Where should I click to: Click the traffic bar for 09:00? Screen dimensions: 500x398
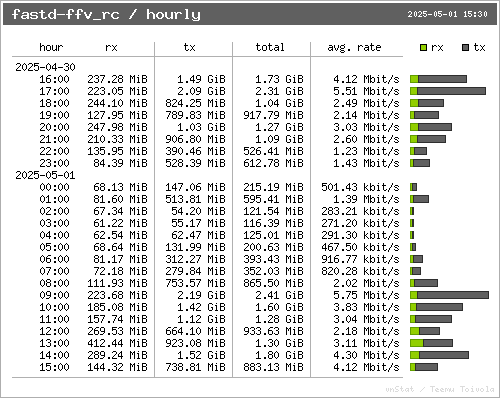449,295
